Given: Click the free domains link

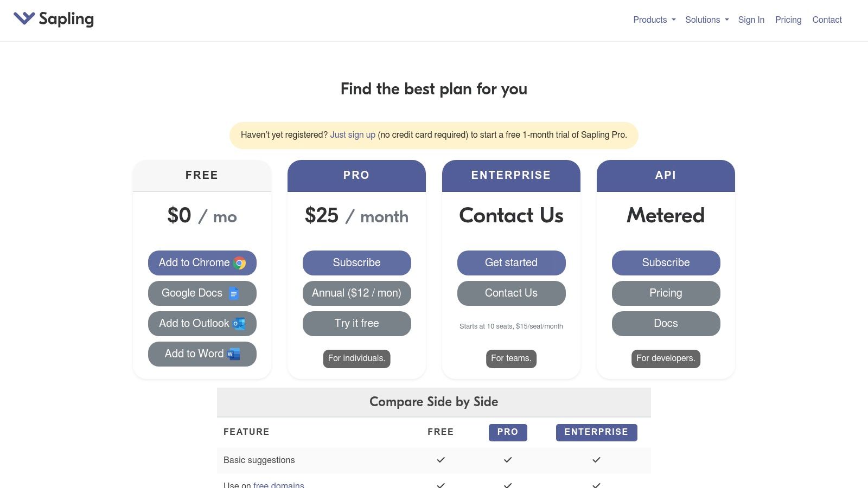Looking at the screenshot, I should click(279, 485).
